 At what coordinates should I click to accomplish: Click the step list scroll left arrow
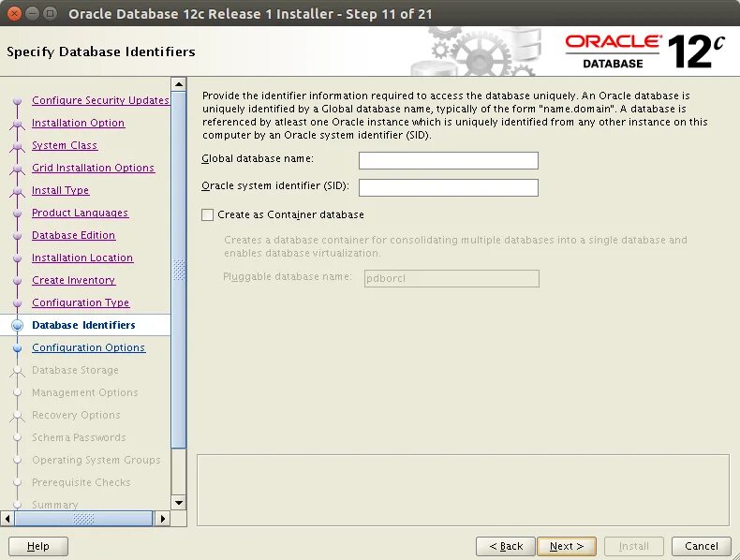[x=7, y=519]
